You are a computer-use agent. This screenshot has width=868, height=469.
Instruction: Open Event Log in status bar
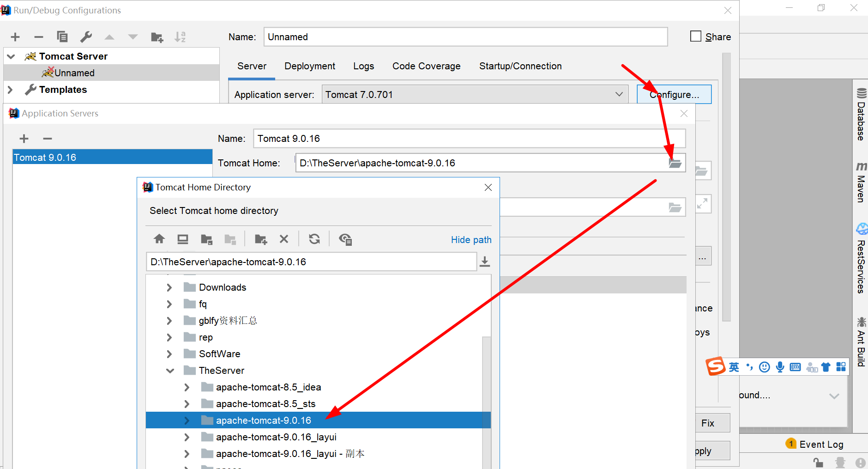click(x=814, y=444)
